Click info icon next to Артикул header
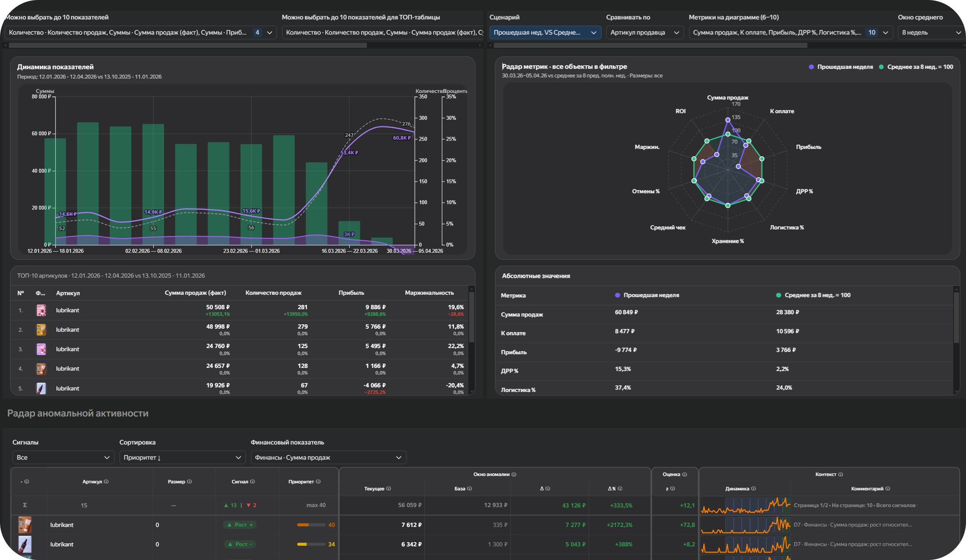Screen dimensions: 966x560 click(x=106, y=481)
